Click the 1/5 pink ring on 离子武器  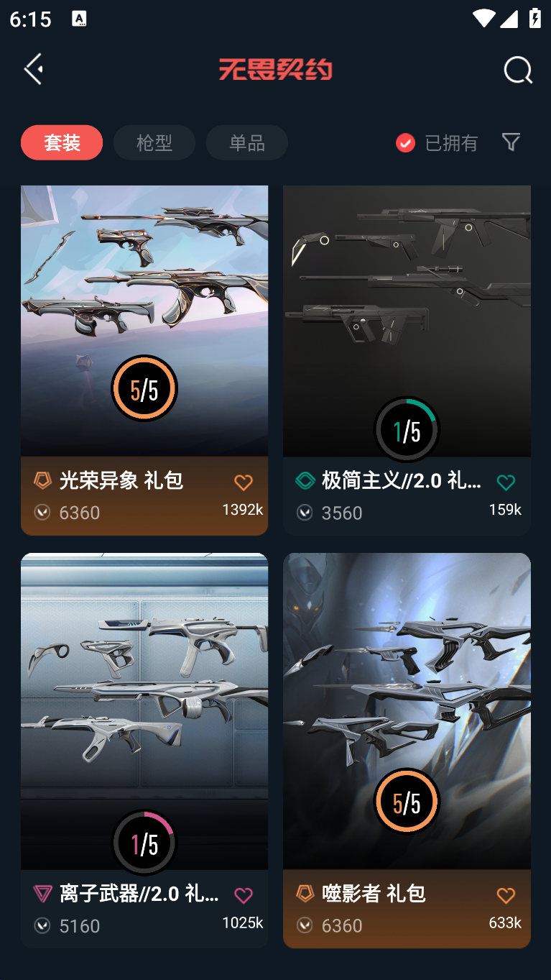(144, 843)
